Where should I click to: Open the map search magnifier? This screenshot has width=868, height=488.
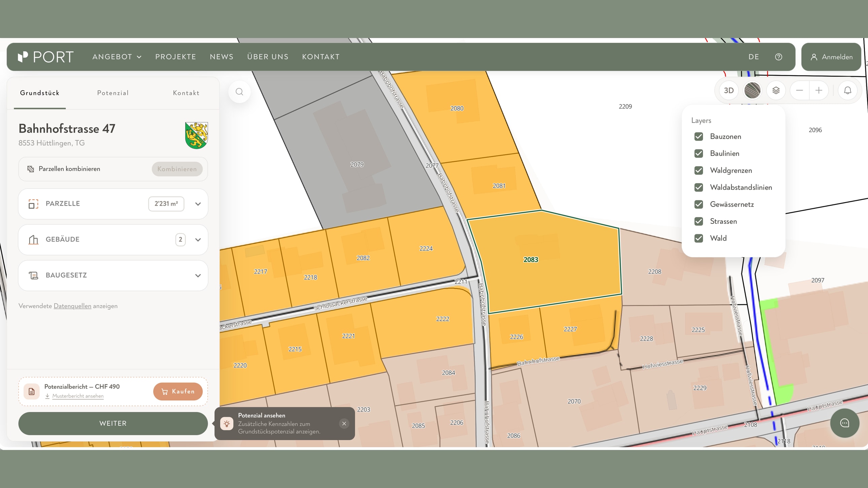pos(239,92)
